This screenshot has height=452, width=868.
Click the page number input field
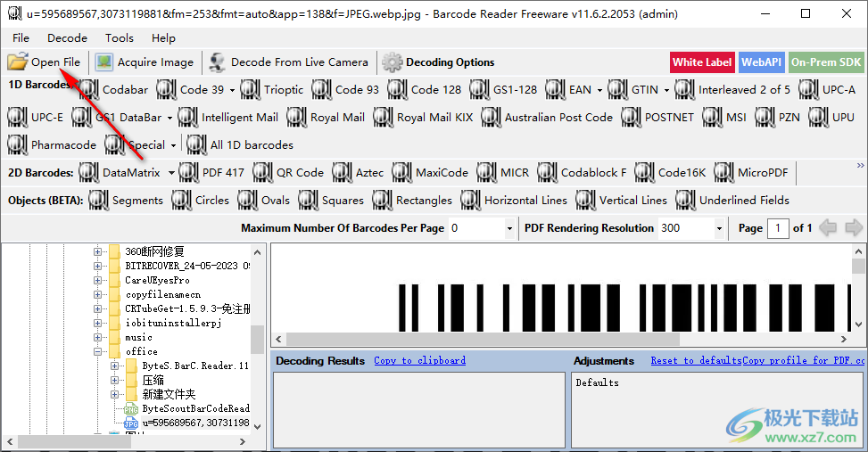[x=778, y=228]
